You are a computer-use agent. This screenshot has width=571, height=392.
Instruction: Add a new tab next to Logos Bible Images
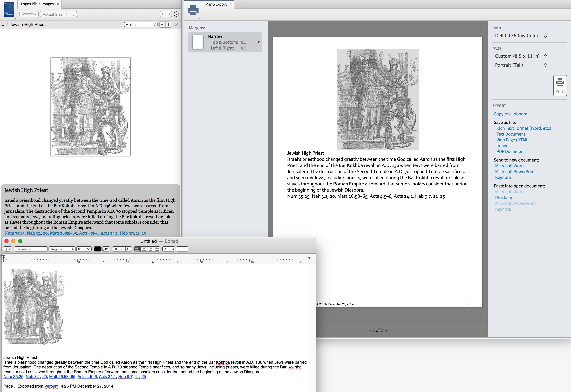coord(66,4)
